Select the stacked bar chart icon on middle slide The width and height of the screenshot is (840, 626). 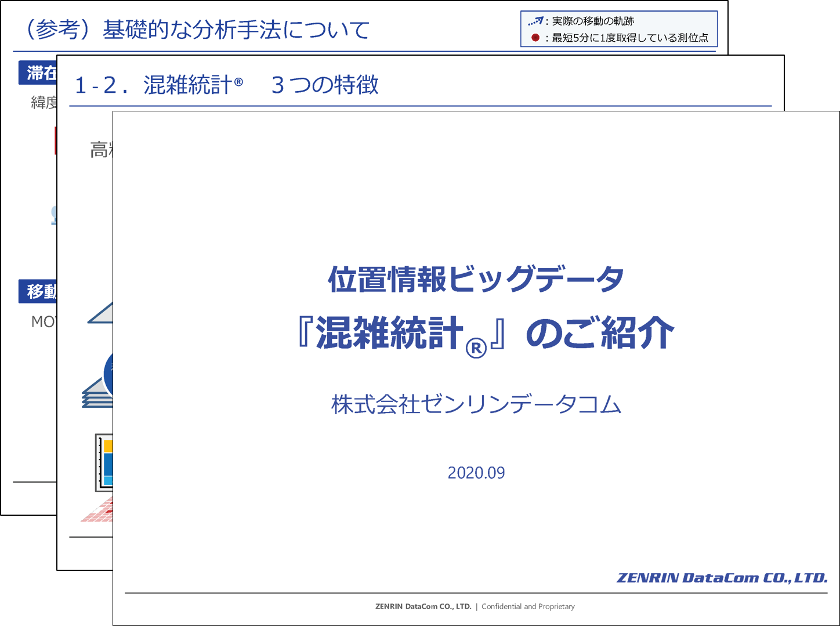[104, 462]
